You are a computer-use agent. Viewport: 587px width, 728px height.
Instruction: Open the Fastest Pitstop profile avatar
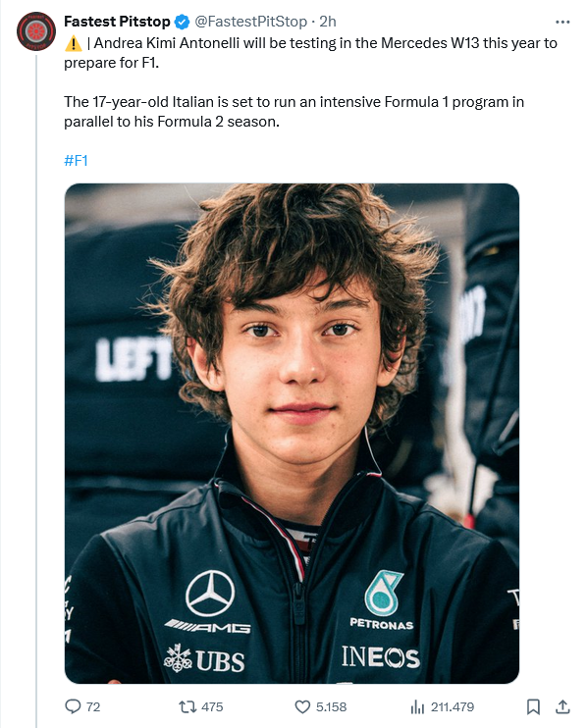point(36,31)
